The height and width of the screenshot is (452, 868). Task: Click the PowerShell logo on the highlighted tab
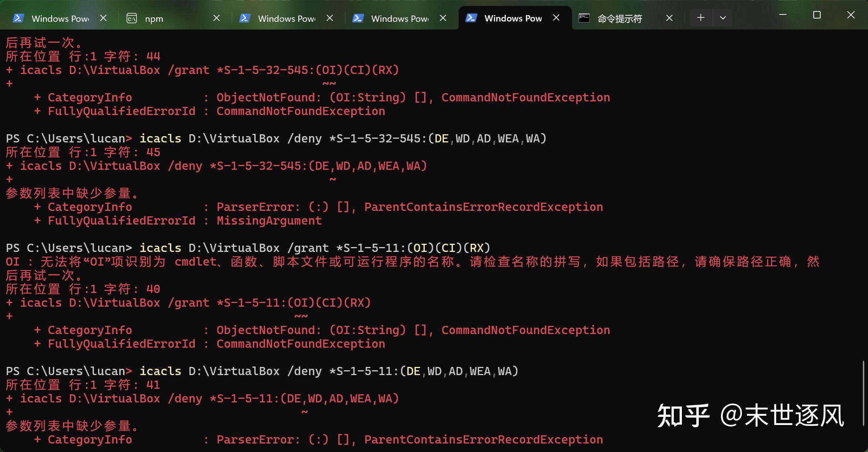click(x=471, y=17)
